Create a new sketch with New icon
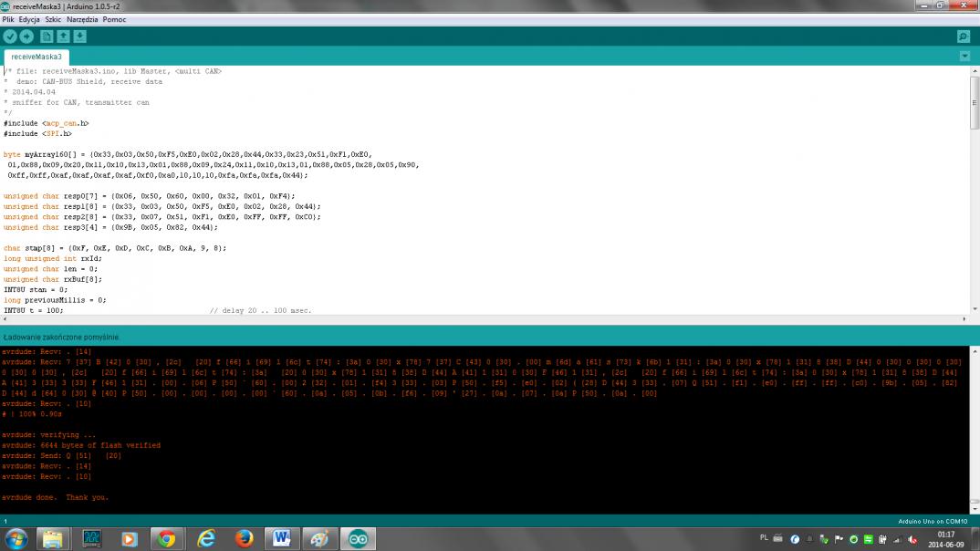Viewport: 980px width, 551px height. coord(47,36)
